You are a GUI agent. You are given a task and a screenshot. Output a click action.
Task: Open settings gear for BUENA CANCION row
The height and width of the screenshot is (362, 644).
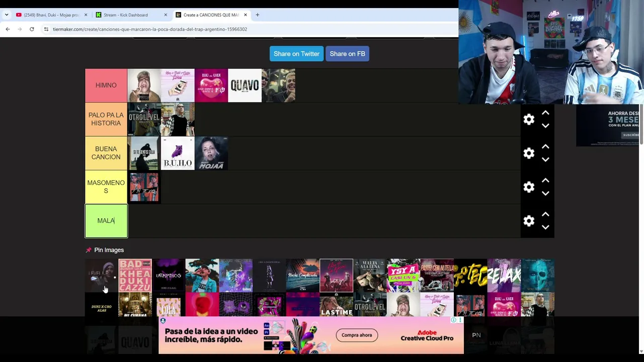(529, 153)
